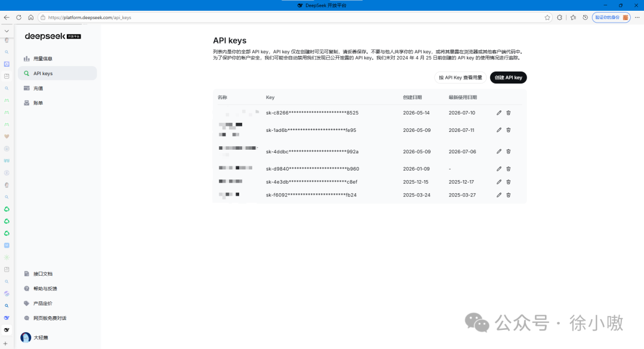Viewport: 644px width, 349px height.
Task: Edit the sk-f6092 key name
Action: tap(499, 195)
